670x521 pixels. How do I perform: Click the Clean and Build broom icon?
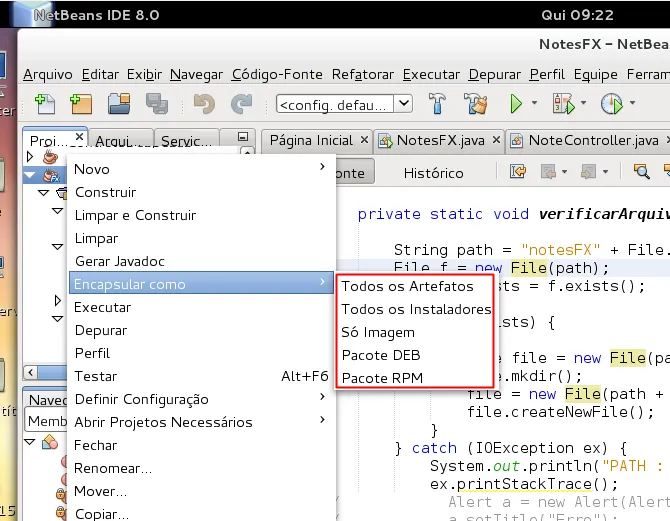click(475, 104)
